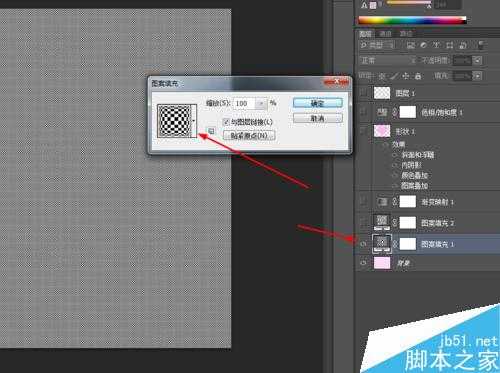Click the snap to origin button
Image resolution: width=500 pixels, height=373 pixels.
tap(249, 135)
